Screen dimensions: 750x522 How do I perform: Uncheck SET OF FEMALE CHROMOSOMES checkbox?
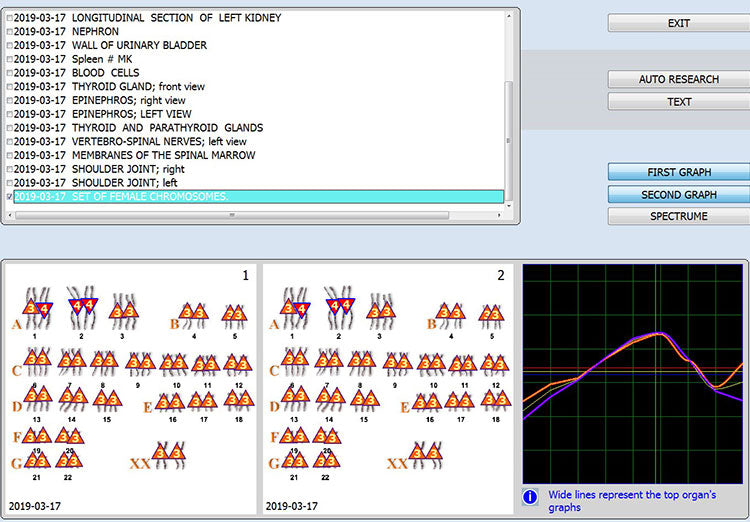(x=10, y=197)
